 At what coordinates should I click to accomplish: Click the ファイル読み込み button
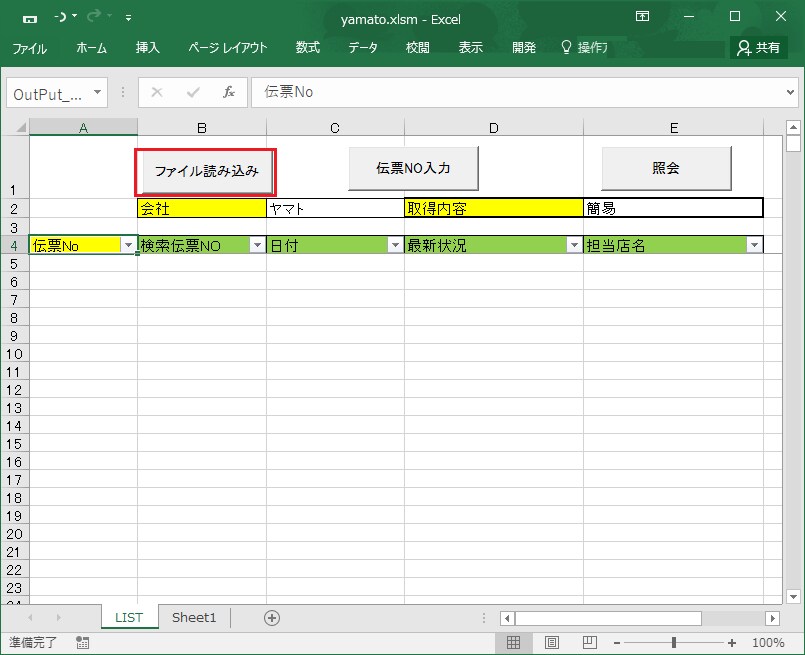[206, 171]
